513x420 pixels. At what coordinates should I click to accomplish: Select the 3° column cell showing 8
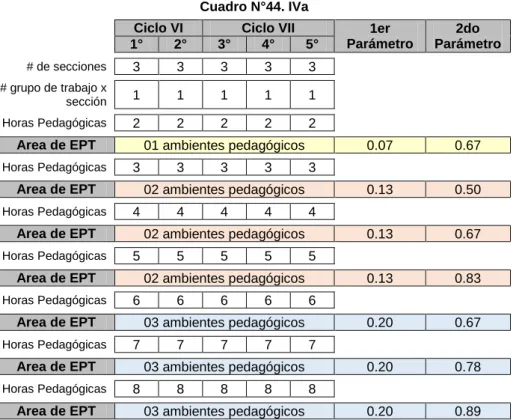point(224,389)
